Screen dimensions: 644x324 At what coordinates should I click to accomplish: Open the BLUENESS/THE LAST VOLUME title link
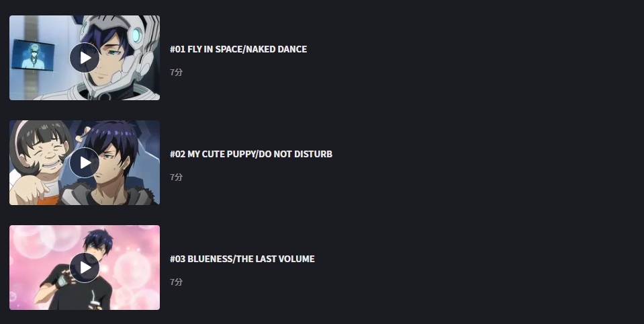point(242,259)
